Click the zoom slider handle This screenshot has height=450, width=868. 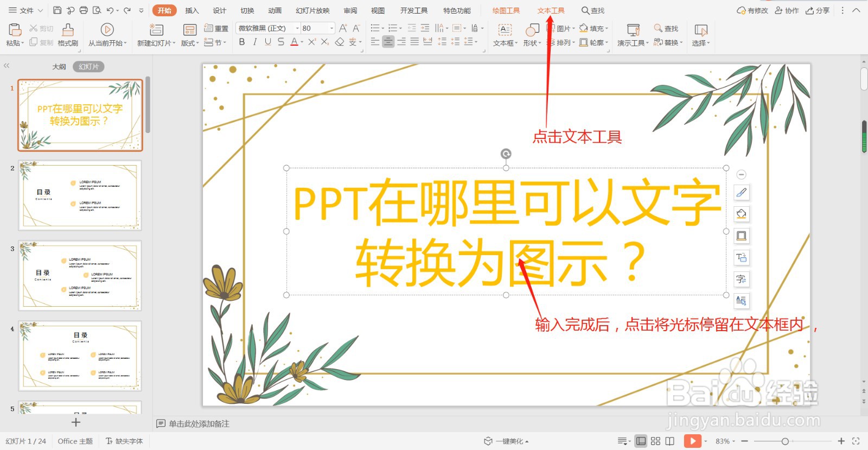click(785, 441)
